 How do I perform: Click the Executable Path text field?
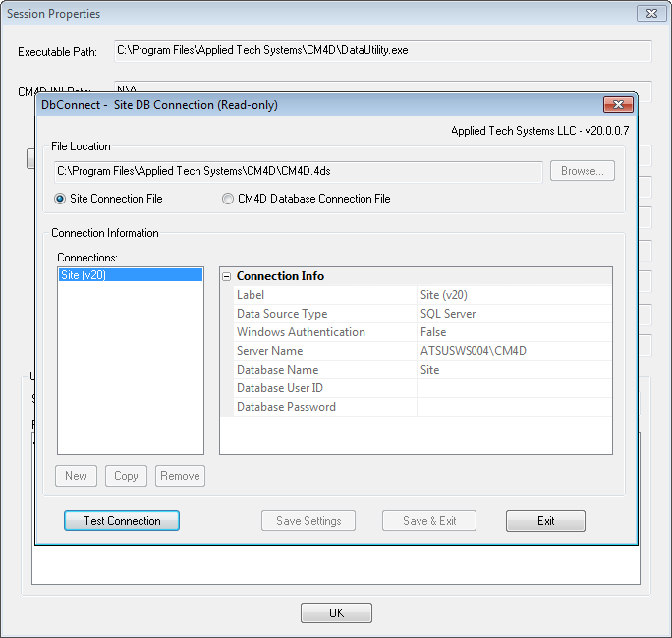coord(382,50)
